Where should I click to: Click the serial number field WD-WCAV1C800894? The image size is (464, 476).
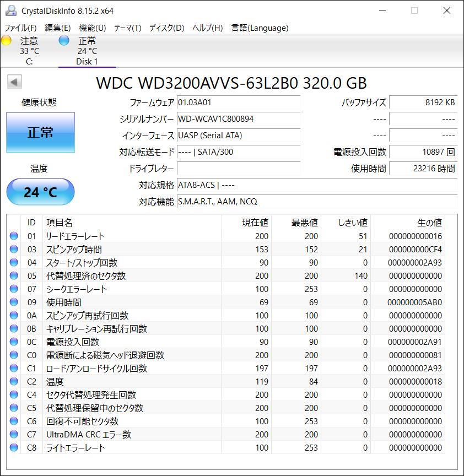tap(239, 118)
